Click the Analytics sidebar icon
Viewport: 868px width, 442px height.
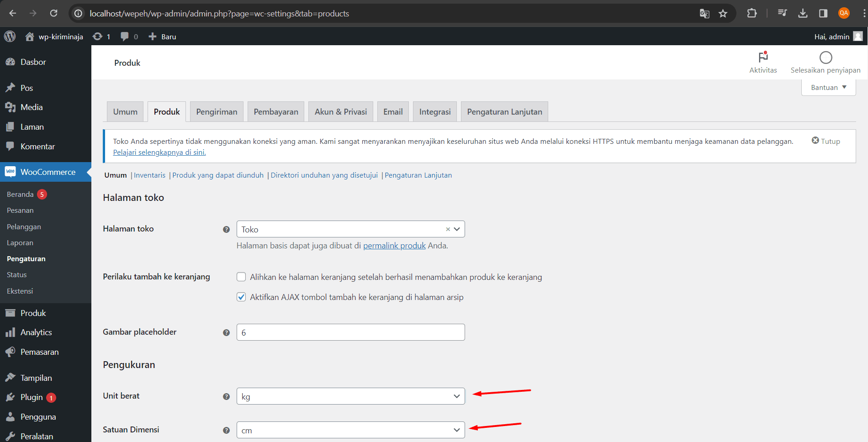(10, 332)
